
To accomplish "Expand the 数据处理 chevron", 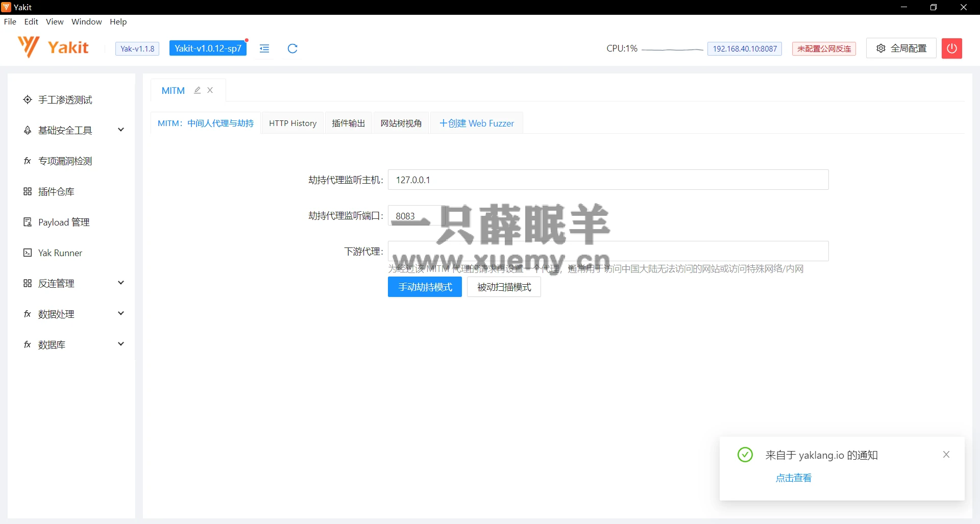I will tap(121, 313).
